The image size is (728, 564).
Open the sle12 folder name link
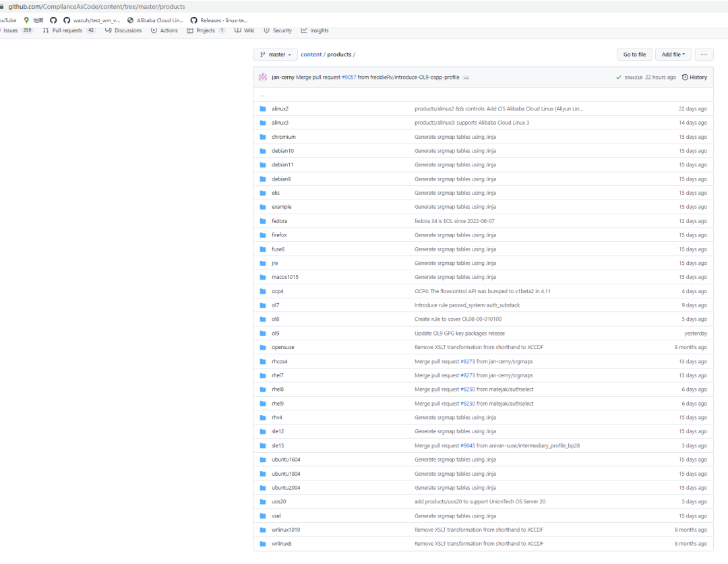point(278,431)
